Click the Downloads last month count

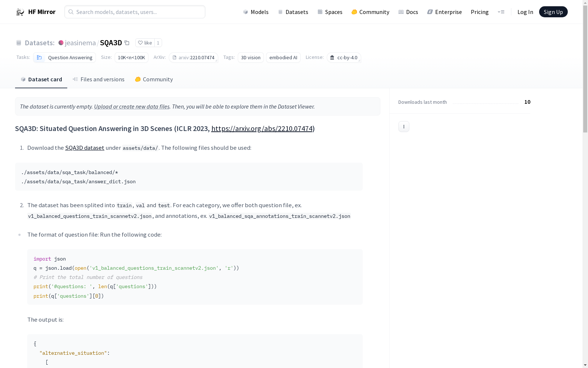[527, 102]
